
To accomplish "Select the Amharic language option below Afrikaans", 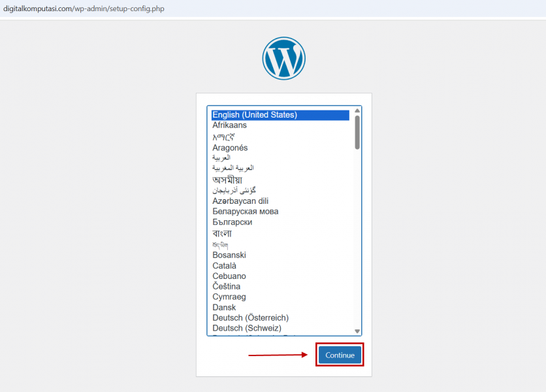I will [x=280, y=137].
